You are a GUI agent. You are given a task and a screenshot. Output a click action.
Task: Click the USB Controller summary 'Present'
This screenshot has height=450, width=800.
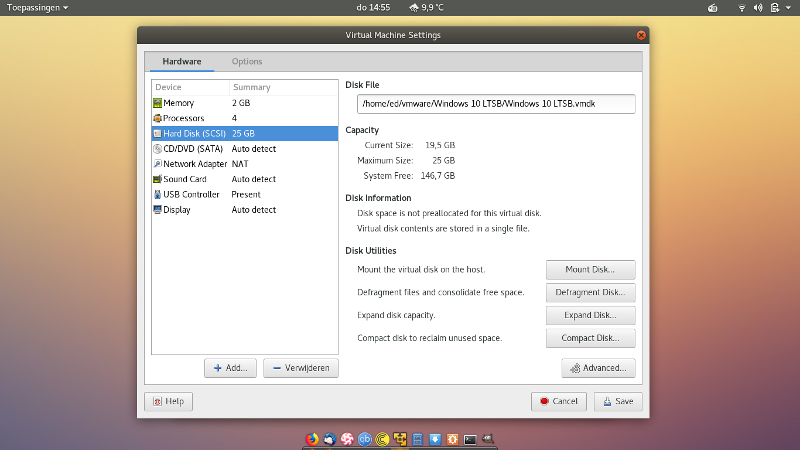(x=246, y=194)
